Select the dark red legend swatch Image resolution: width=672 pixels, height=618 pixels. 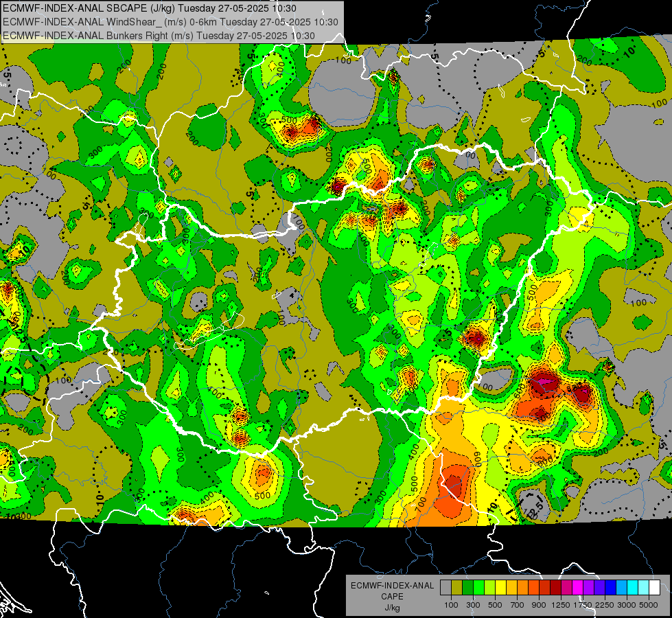[x=556, y=587]
